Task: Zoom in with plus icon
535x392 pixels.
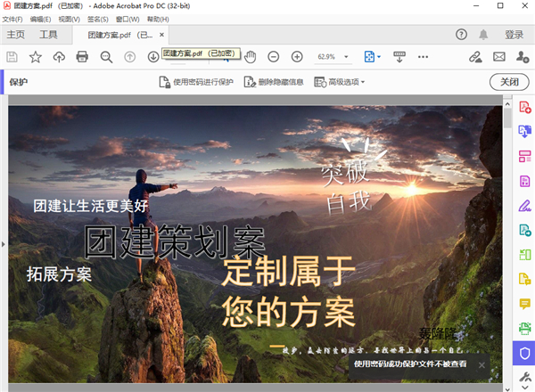Action: 297,57
